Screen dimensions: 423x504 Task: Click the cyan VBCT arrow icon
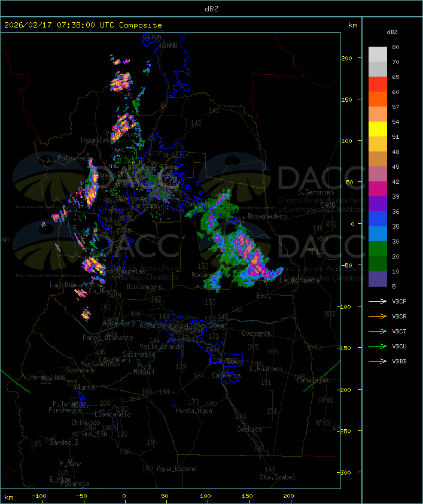[378, 331]
